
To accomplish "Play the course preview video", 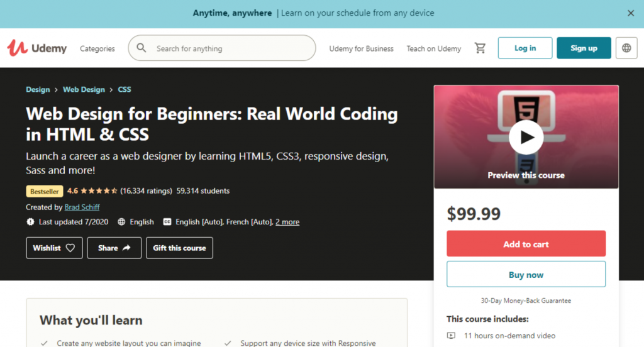I will click(526, 137).
